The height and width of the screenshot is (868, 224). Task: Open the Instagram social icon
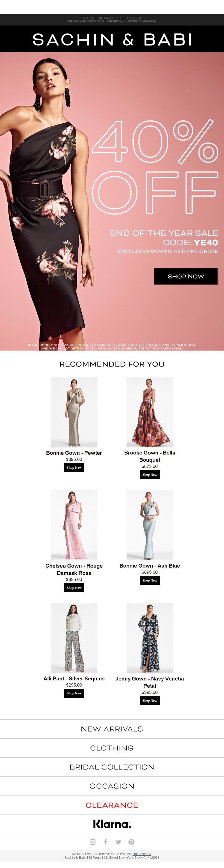coord(93,842)
